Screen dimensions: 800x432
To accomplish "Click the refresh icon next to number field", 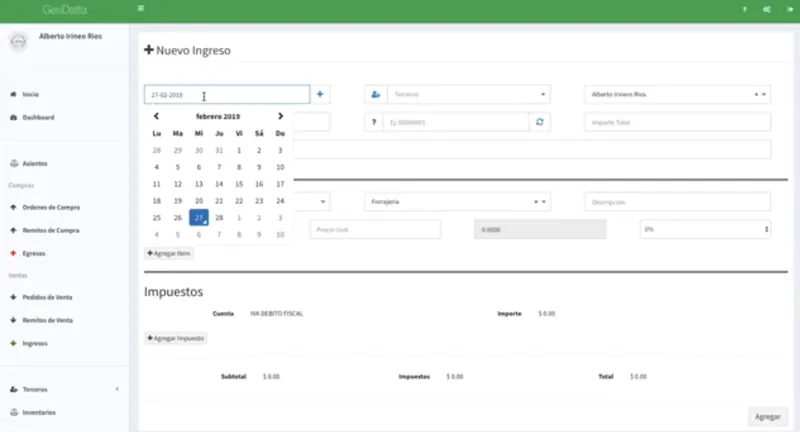I will pos(540,122).
